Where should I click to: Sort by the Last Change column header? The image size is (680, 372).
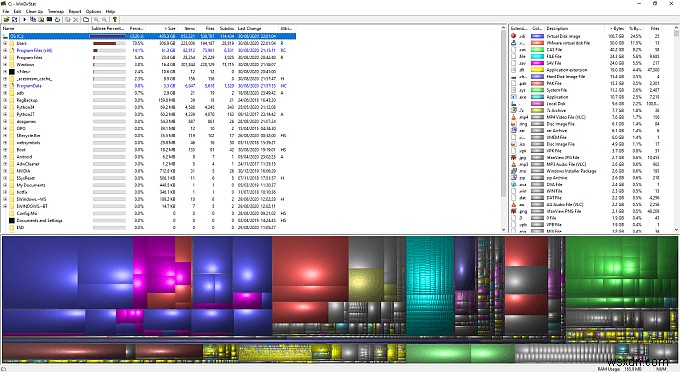pos(258,28)
